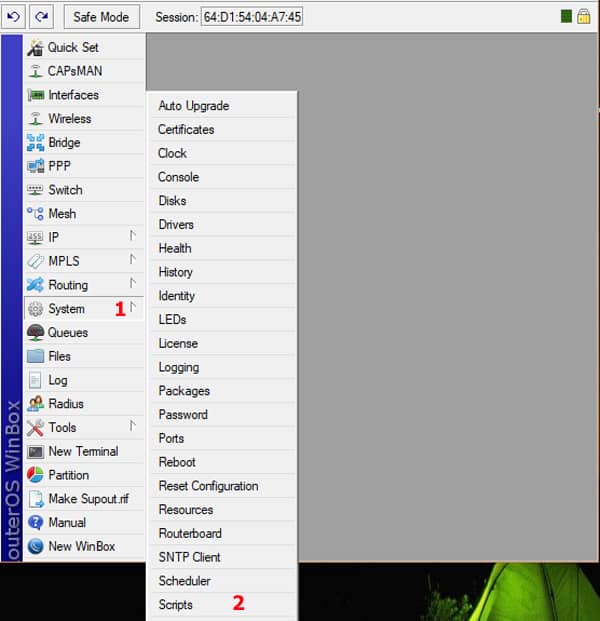Expand the MPLS submenu arrow
600x621 pixels.
coord(133,259)
